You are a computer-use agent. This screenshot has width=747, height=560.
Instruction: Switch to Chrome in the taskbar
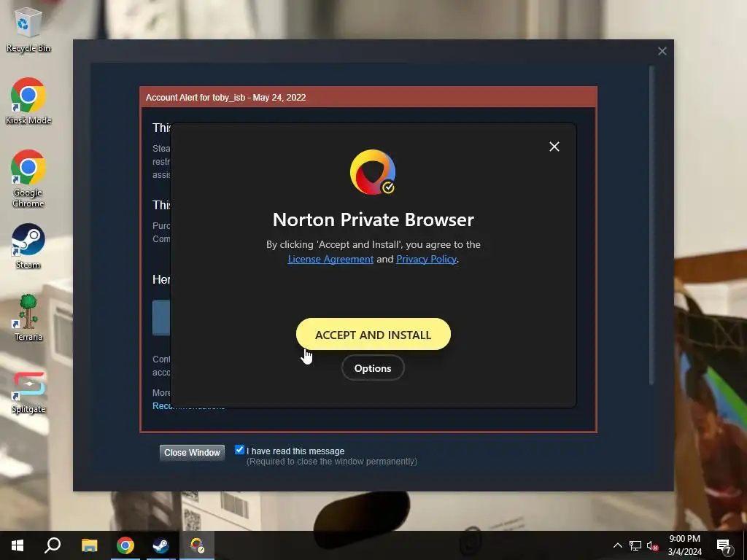(125, 545)
